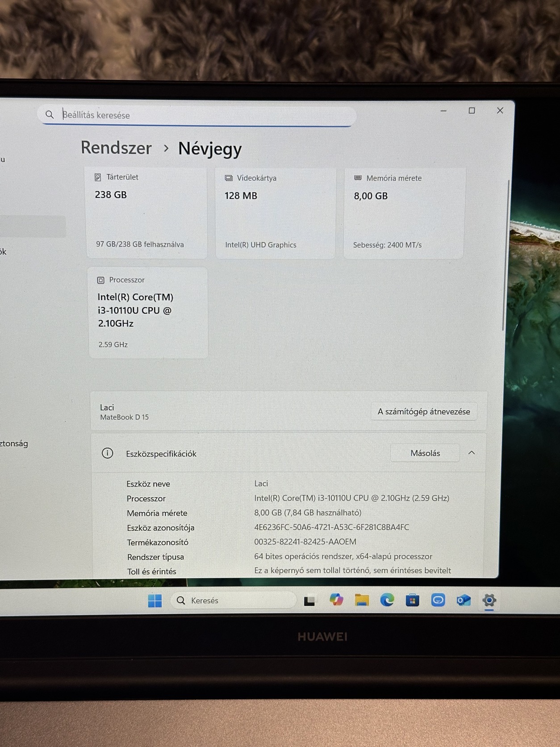Copy device specs with Másolás button
Image resolution: width=560 pixels, height=747 pixels.
[x=425, y=453]
